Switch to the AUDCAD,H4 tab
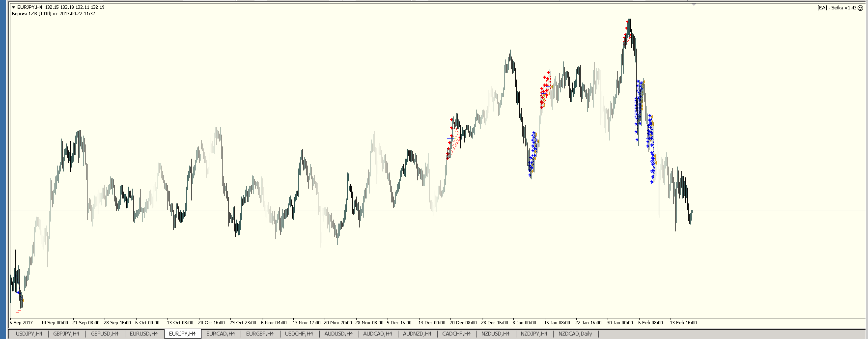 (x=378, y=334)
